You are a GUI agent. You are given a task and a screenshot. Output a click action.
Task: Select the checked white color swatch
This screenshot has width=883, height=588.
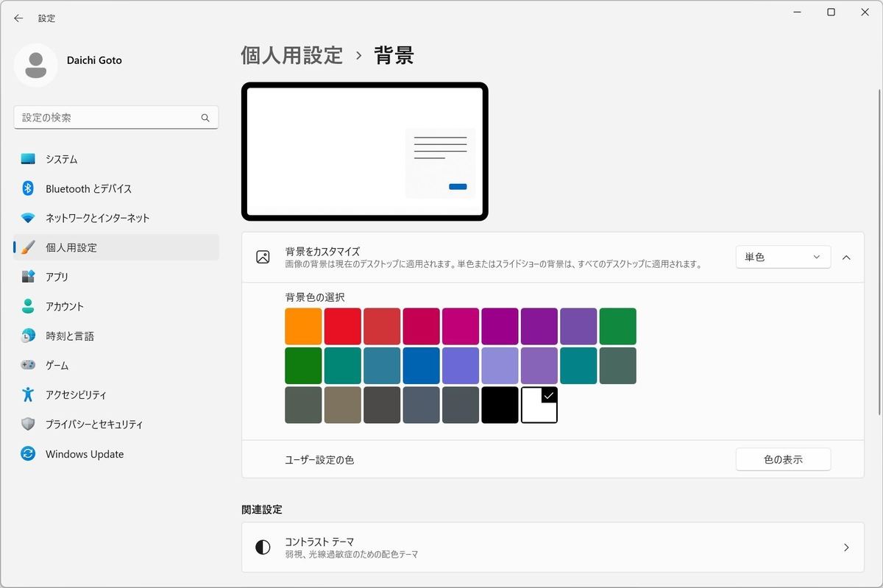[539, 405]
